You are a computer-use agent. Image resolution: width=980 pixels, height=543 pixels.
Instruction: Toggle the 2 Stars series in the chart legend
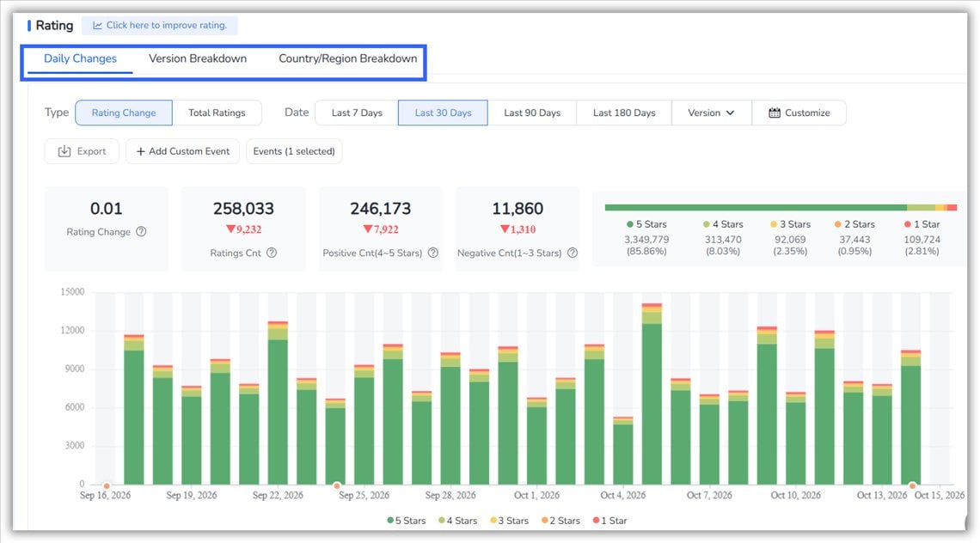[x=560, y=521]
